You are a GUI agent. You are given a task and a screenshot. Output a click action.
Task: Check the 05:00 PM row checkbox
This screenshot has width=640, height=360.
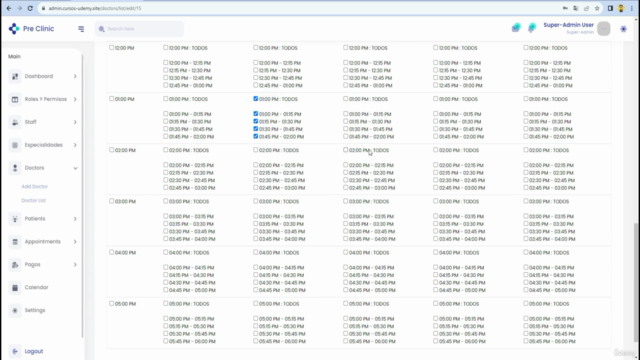[x=111, y=304]
